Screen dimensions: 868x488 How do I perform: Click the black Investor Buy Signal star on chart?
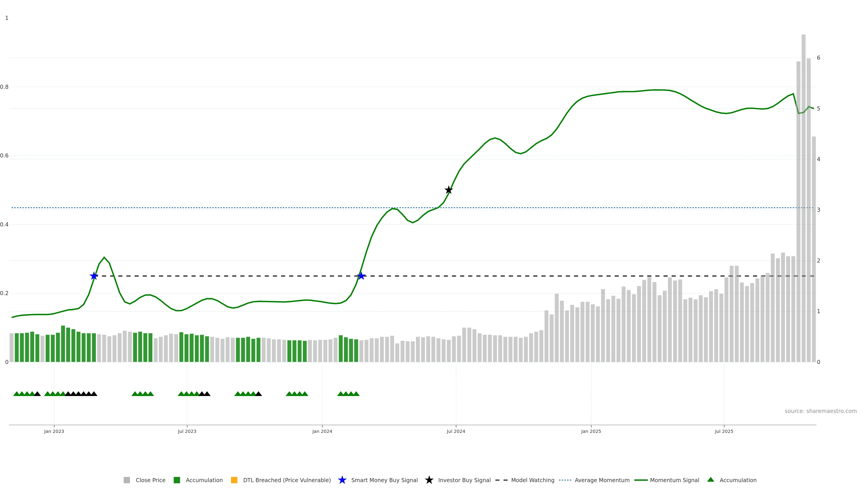(x=448, y=190)
